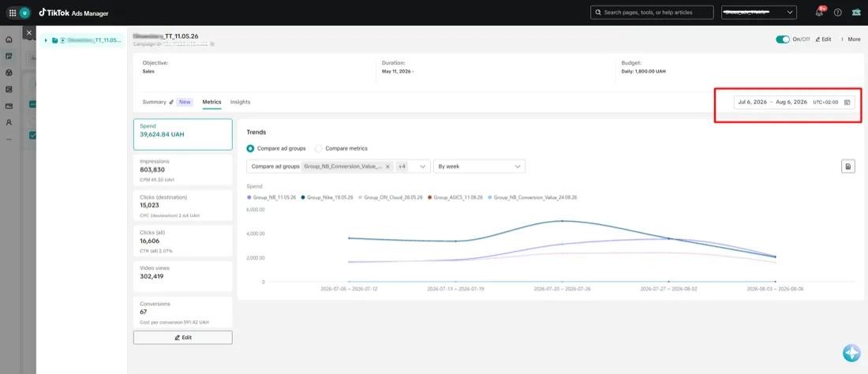The width and height of the screenshot is (868, 374).
Task: Copy the campaign ID
Action: pyautogui.click(x=212, y=43)
